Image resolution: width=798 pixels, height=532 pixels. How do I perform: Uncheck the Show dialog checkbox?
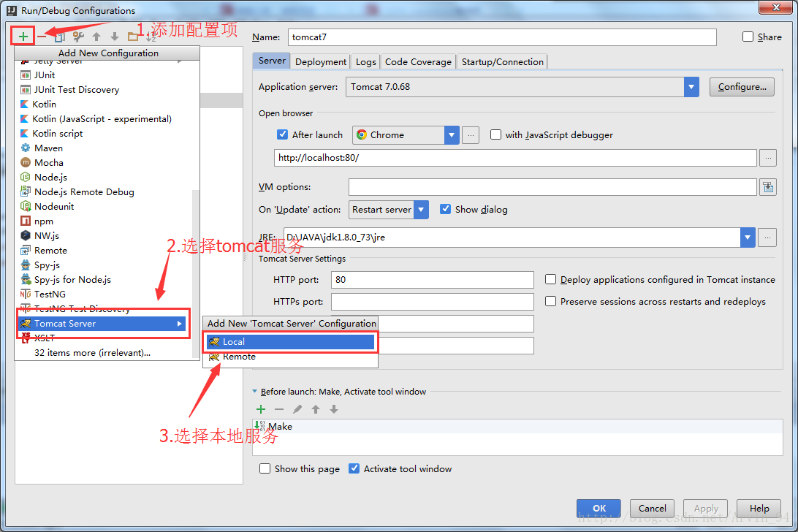coord(445,209)
